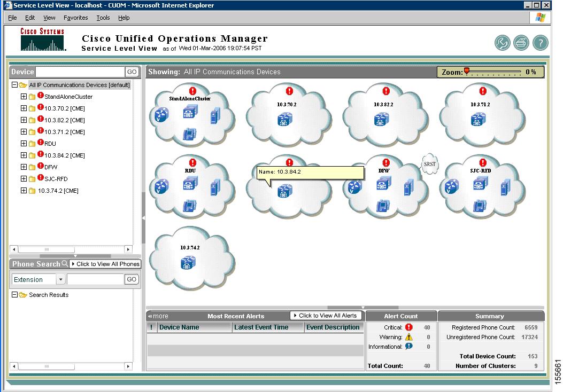Screen dimensions: 563x392
Task: Collapse the Search Results tree node
Action: [x=15, y=294]
